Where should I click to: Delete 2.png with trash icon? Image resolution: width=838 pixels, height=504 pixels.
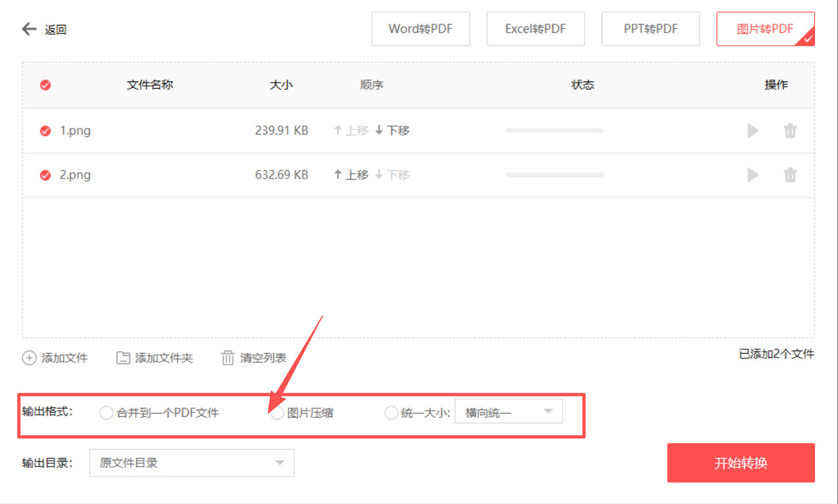[x=790, y=175]
